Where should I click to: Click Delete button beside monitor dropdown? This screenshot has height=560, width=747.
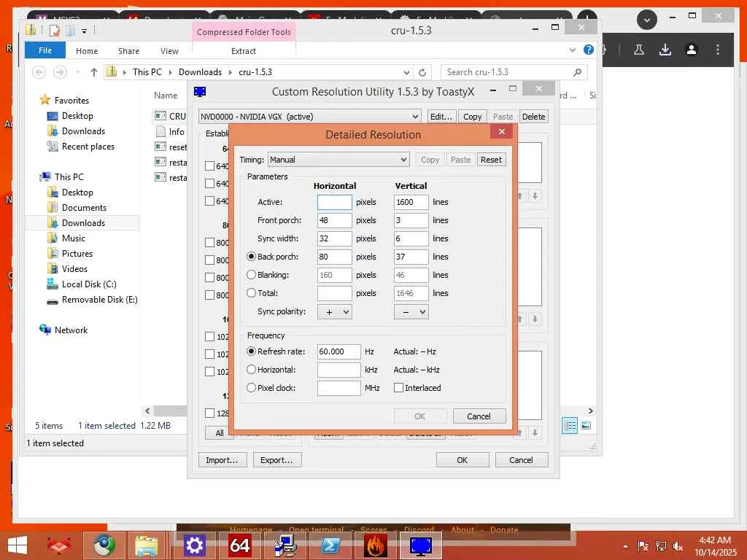tap(533, 117)
